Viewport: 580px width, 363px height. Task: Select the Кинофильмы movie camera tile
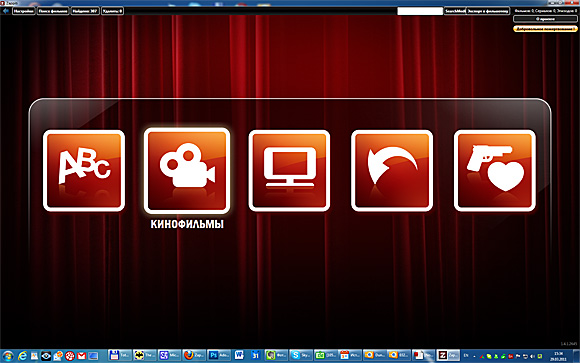(x=187, y=171)
